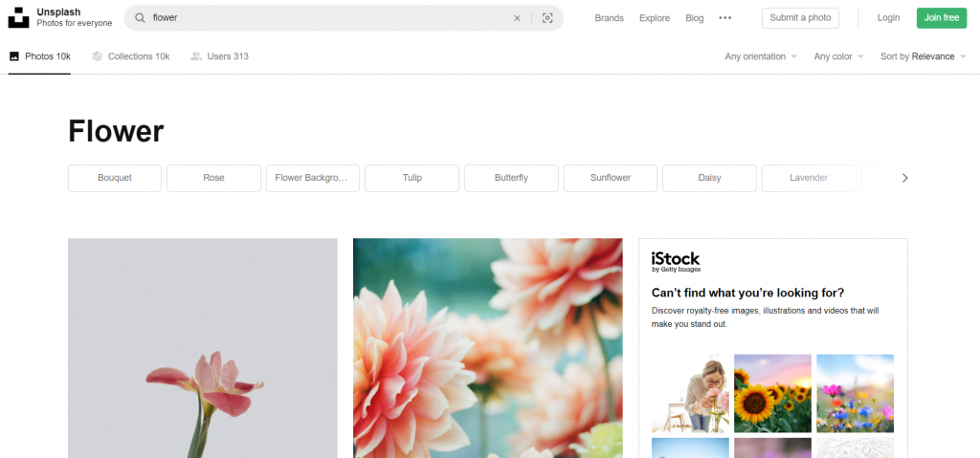Viewport: 980px width, 458px height.
Task: Select the Daisy tag
Action: (x=709, y=178)
